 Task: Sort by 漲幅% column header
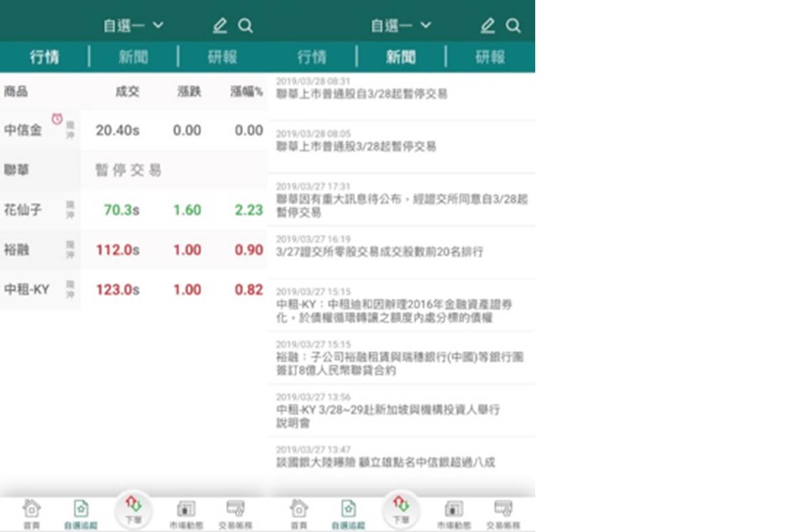[x=246, y=91]
